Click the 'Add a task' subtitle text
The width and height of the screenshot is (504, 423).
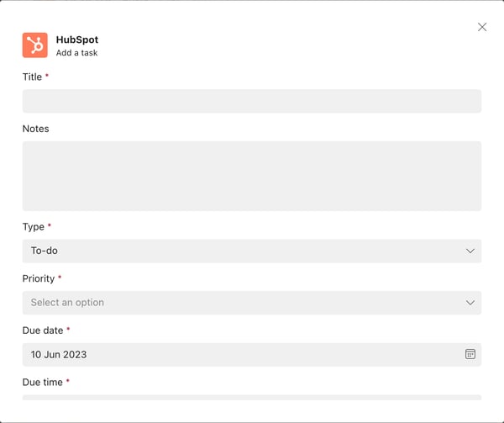click(x=76, y=53)
